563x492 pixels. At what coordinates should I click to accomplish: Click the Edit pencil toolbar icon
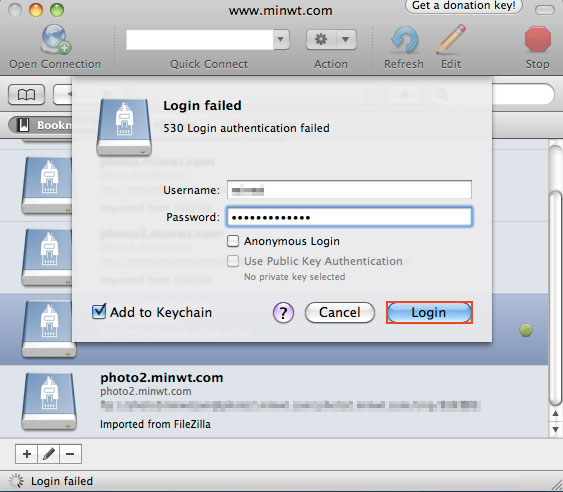(x=451, y=40)
